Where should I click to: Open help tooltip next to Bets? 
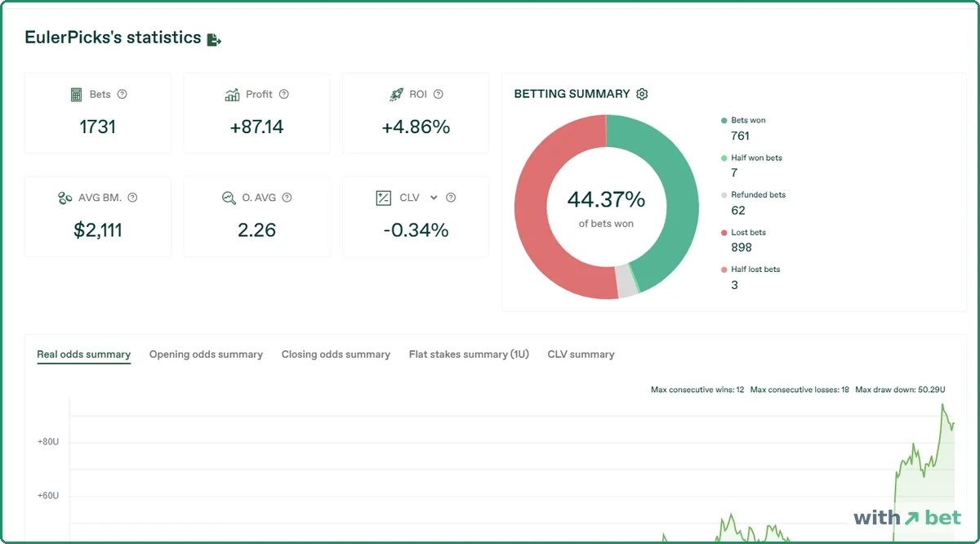pyautogui.click(x=122, y=94)
